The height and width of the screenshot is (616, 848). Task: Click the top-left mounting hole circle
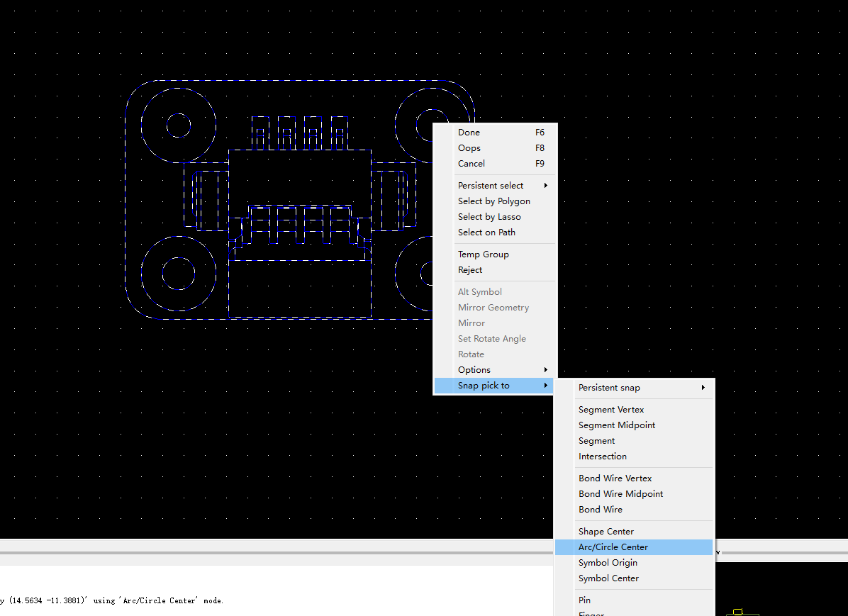pos(179,125)
